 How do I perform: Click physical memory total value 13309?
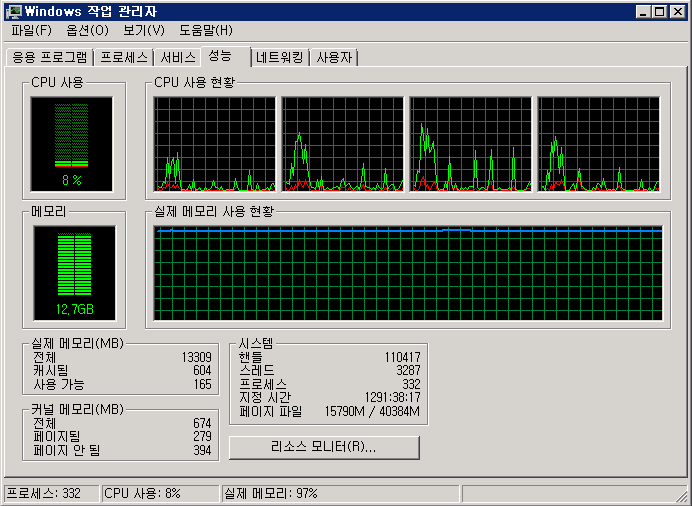click(x=196, y=357)
